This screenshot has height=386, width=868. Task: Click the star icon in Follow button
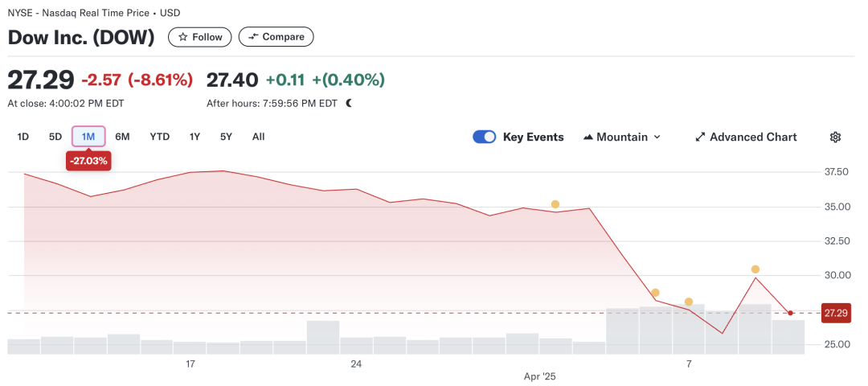coord(182,37)
